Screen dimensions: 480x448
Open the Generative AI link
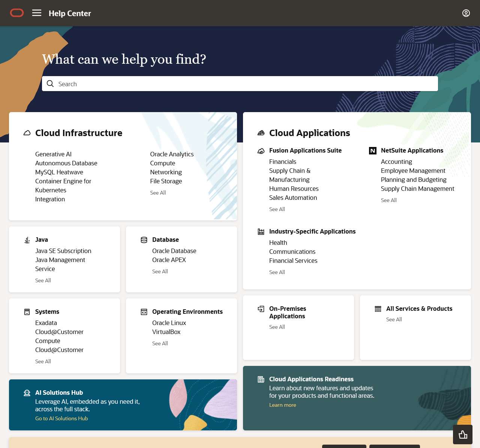53,154
